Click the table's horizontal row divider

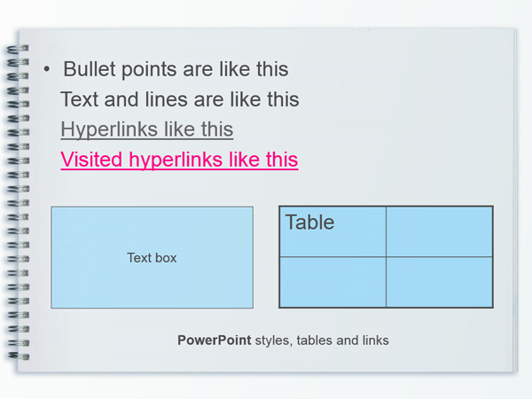(x=386, y=257)
